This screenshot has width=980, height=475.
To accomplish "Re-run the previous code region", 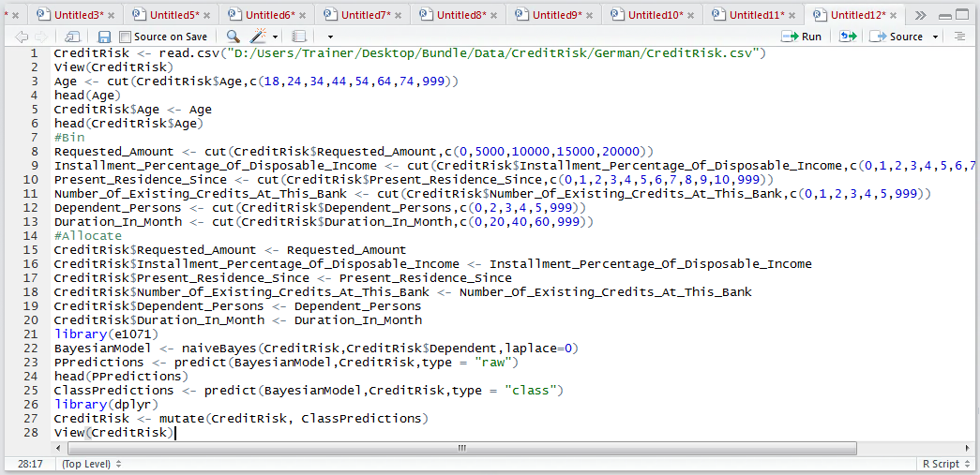I will (847, 37).
